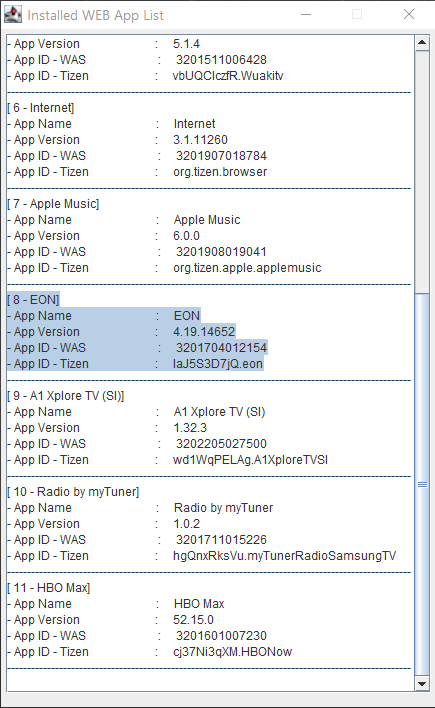Minimize the Installed WEB App List window
435x708 pixels.
click(306, 14)
